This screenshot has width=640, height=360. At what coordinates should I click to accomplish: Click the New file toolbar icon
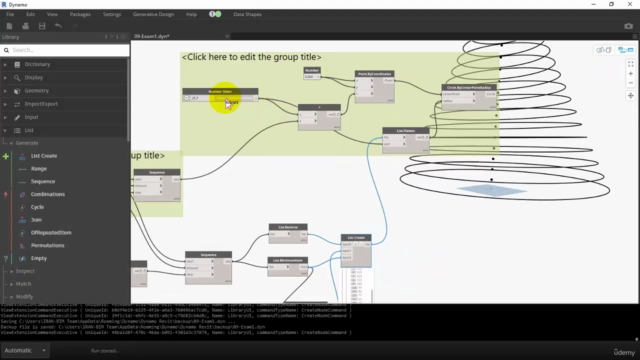[x=9, y=26]
